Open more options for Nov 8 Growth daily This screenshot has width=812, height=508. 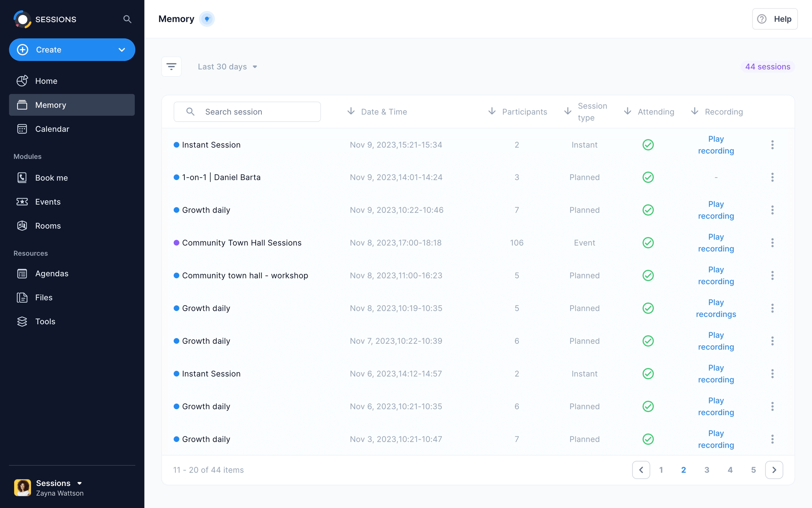click(x=772, y=308)
